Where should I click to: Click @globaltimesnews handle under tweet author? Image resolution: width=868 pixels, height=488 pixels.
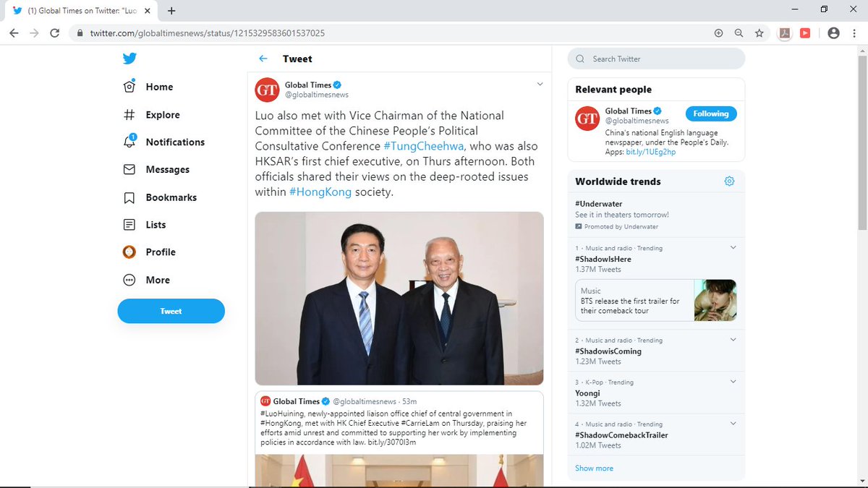tap(317, 95)
